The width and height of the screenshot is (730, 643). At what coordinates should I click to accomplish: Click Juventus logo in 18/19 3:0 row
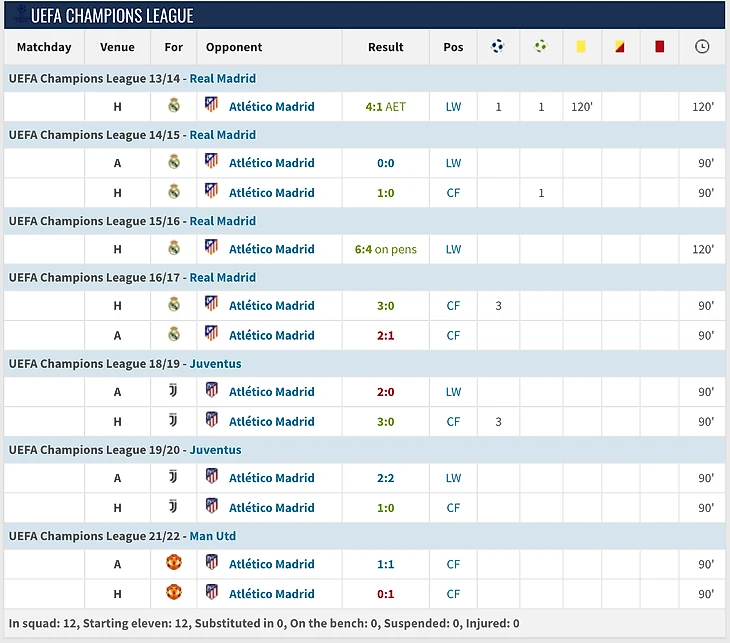[x=173, y=420]
